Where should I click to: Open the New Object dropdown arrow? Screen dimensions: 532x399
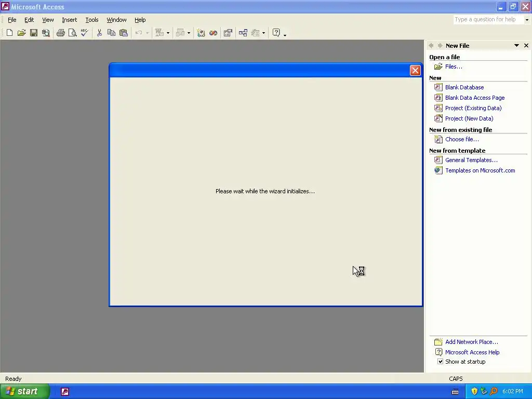(x=263, y=33)
